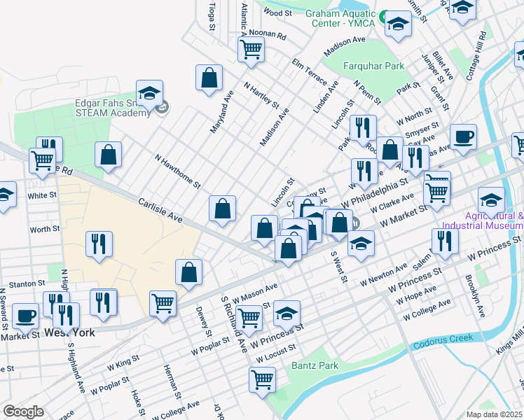The image size is (524, 420).
Task: Open the frontmost shopping bag marker on W Market St
Action: (x=288, y=248)
